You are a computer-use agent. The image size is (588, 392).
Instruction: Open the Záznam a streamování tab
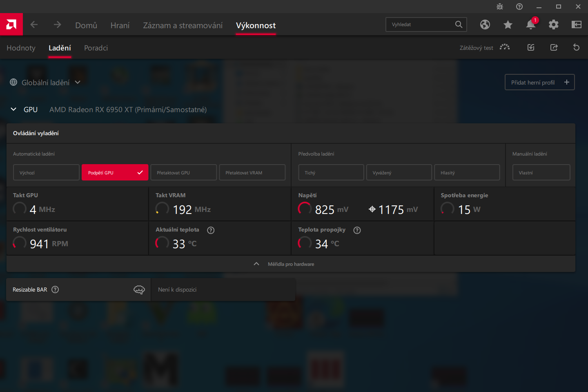(x=183, y=25)
